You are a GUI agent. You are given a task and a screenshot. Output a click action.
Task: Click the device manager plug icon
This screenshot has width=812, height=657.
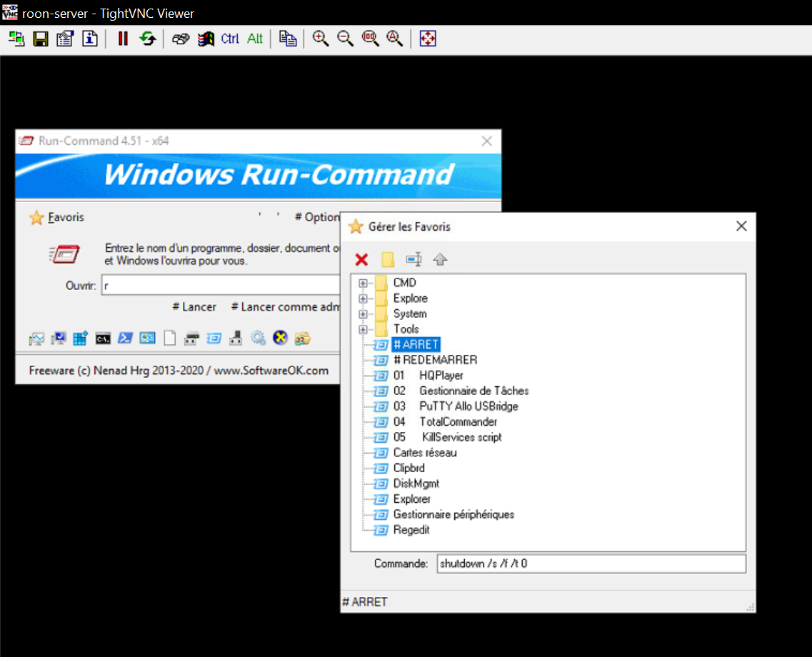tap(236, 338)
